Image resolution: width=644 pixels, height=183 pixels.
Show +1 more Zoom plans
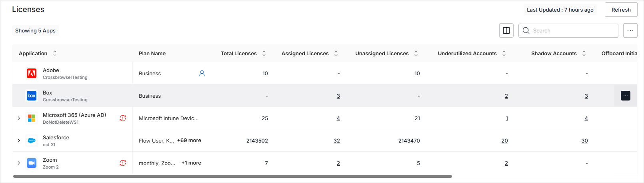click(x=191, y=163)
